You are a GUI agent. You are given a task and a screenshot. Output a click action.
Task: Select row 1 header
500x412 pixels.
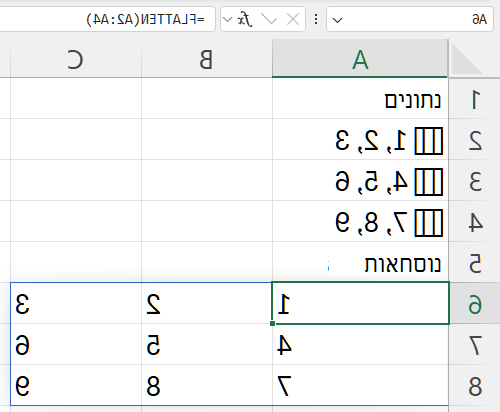point(475,99)
